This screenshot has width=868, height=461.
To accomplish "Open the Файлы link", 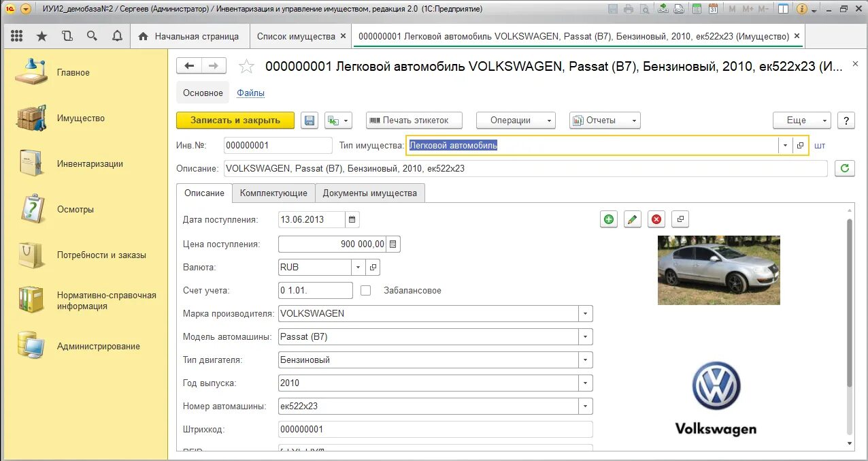I will pos(250,93).
